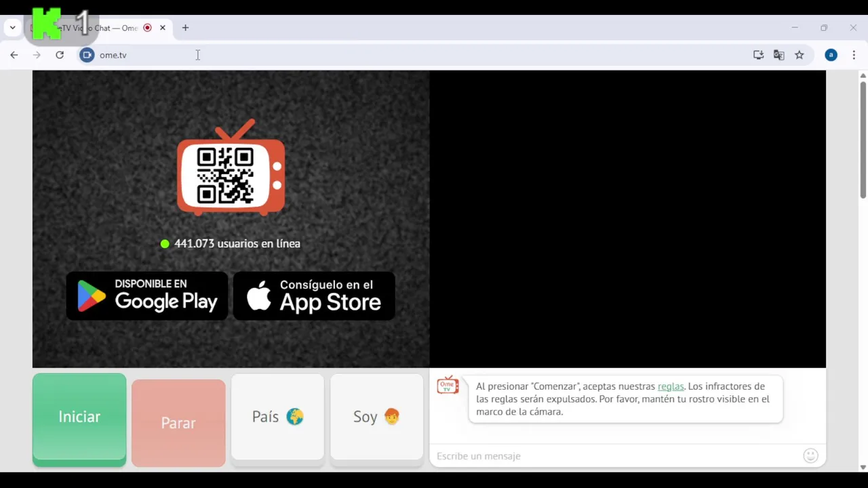Open the Soy gender selector
The height and width of the screenshot is (488, 868).
tap(376, 417)
